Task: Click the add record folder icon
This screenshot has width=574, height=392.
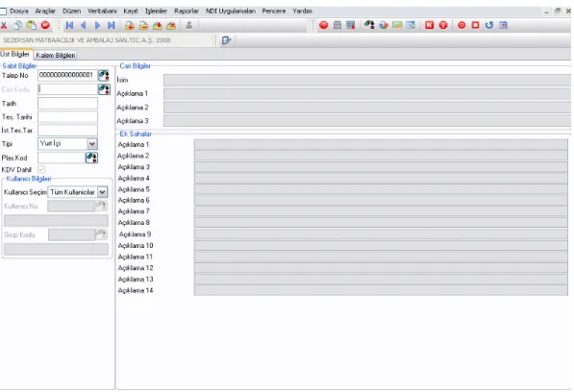Action: tap(129, 25)
